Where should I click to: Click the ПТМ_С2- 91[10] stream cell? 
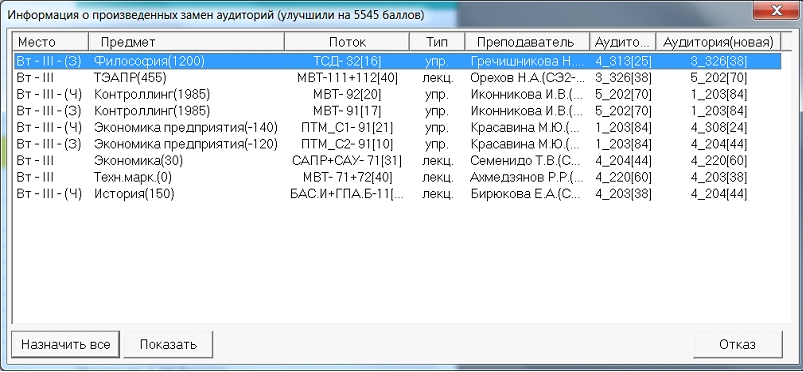[x=347, y=144]
